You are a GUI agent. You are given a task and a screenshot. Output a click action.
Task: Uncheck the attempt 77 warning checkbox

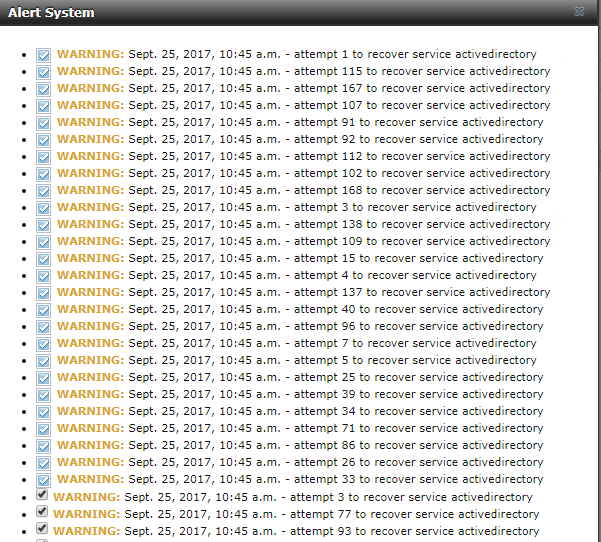coord(42,511)
